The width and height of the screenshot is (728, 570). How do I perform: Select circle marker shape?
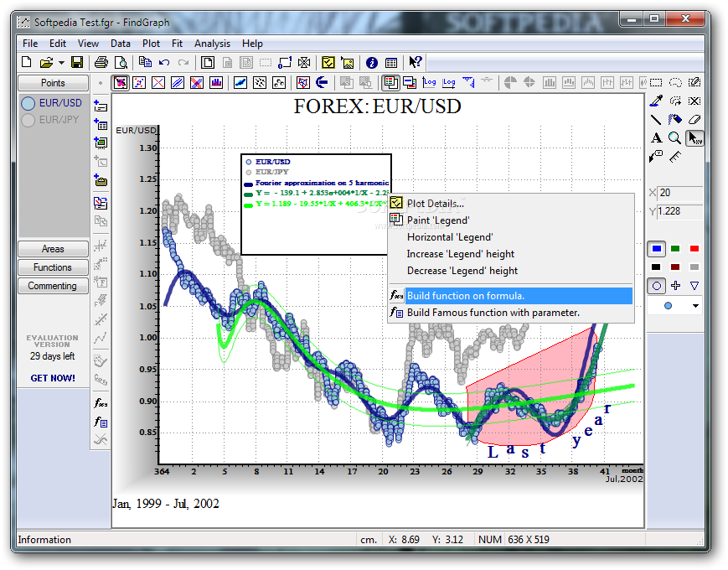click(657, 286)
